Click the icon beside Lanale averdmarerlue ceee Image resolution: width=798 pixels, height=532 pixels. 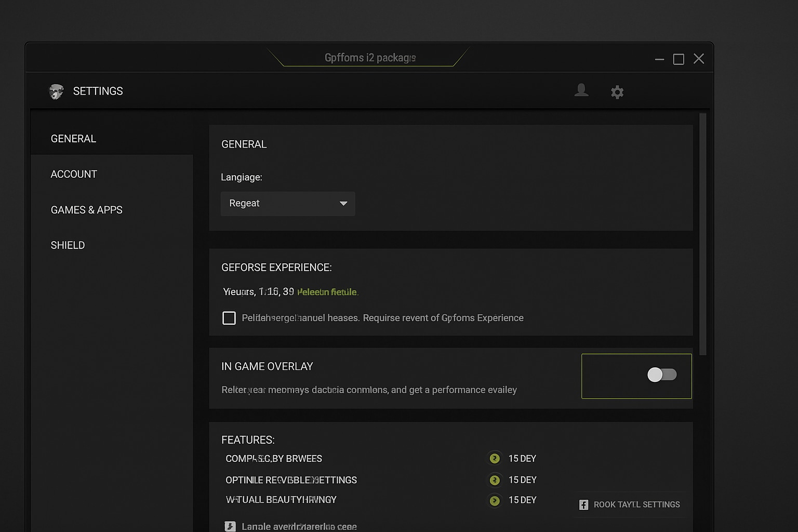click(x=230, y=526)
